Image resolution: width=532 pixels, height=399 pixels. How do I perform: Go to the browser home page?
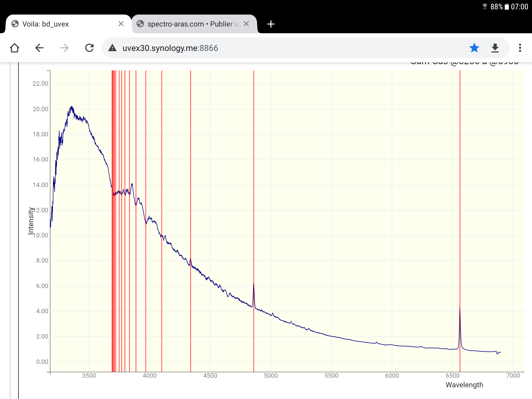click(x=15, y=48)
